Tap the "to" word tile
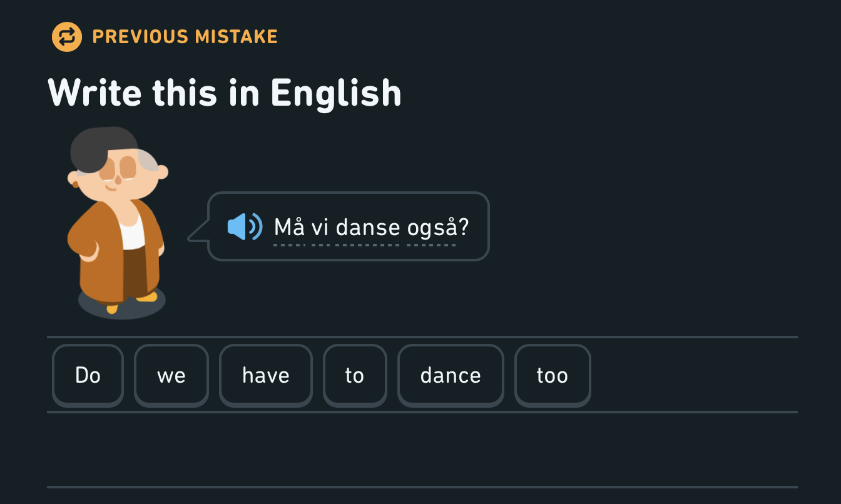 (354, 375)
